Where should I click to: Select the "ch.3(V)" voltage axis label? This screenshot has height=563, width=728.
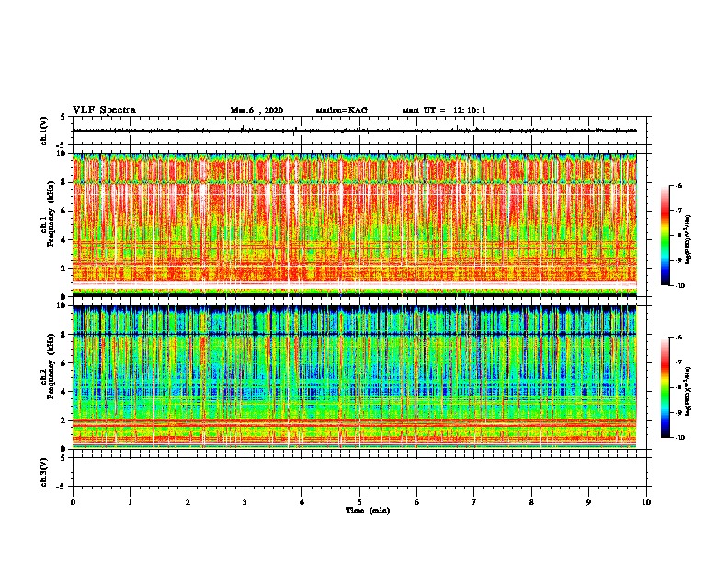(44, 473)
